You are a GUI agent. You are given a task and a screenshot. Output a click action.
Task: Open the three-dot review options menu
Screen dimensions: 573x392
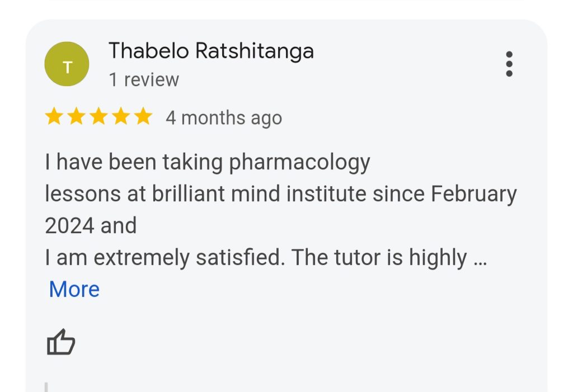click(x=509, y=64)
